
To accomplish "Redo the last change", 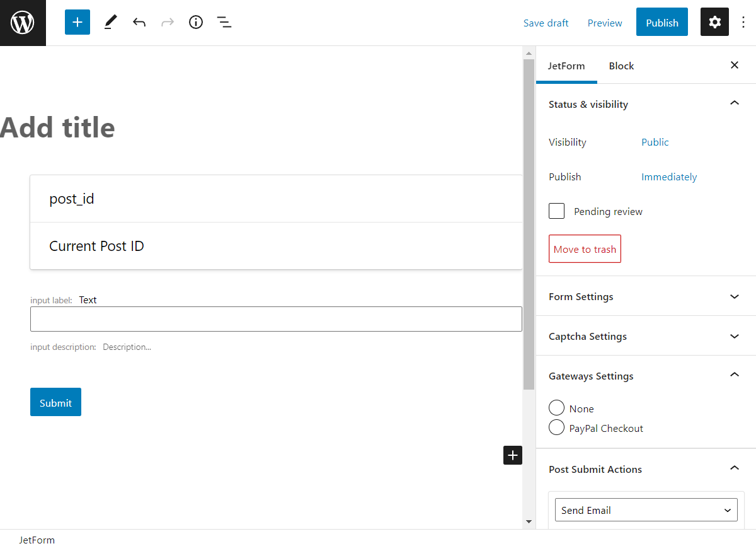I will [167, 22].
